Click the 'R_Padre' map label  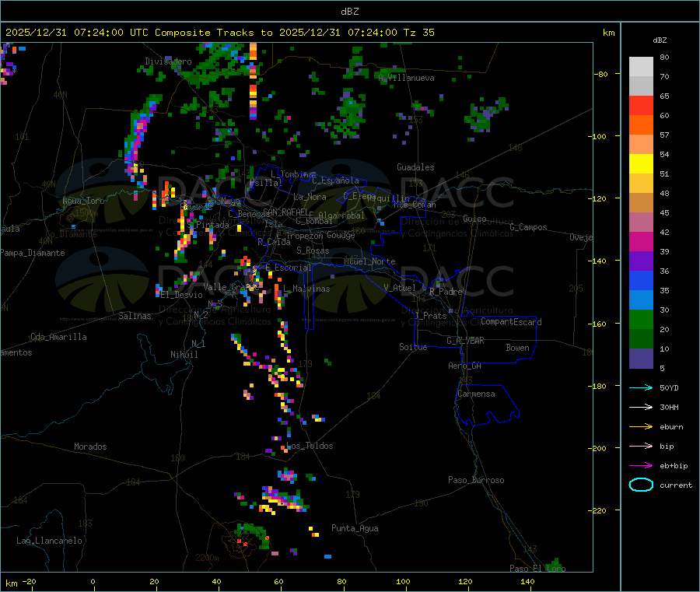coord(446,292)
